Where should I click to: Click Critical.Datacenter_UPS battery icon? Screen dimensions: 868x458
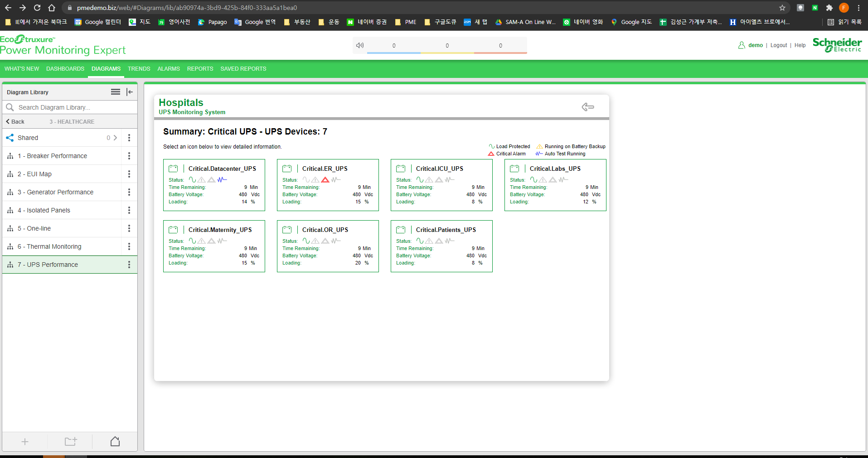(x=173, y=169)
